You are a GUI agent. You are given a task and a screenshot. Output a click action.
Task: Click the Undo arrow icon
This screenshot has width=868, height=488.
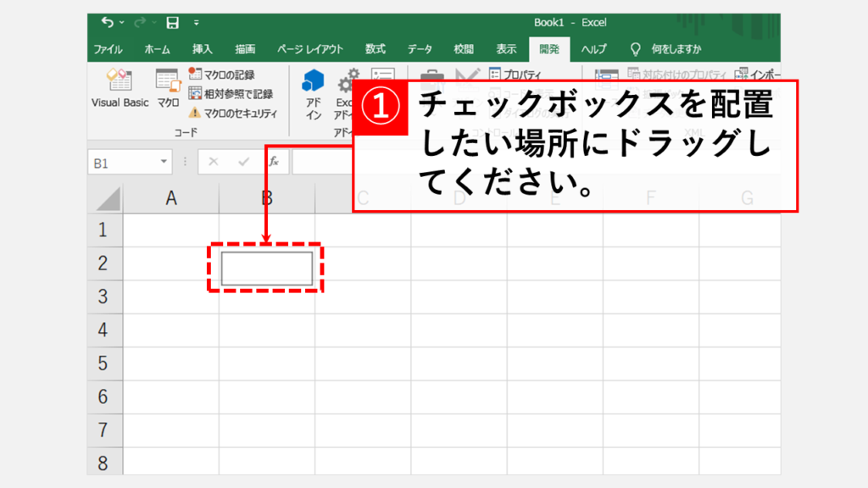tap(106, 23)
